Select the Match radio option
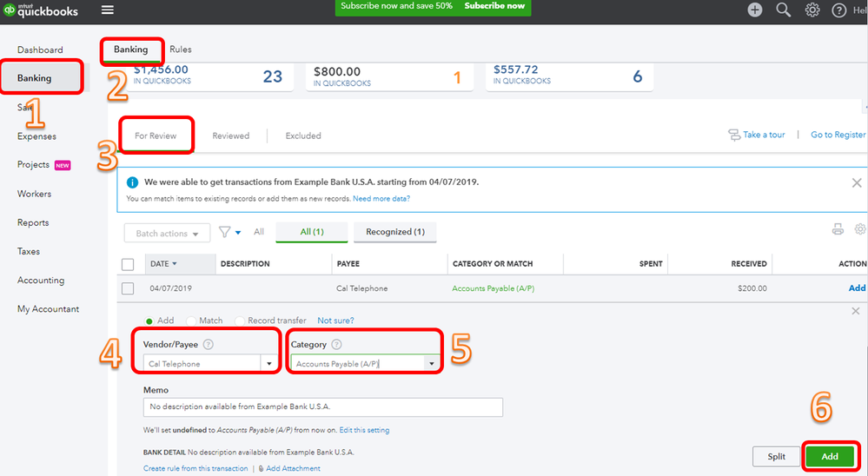868x476 pixels. (191, 321)
